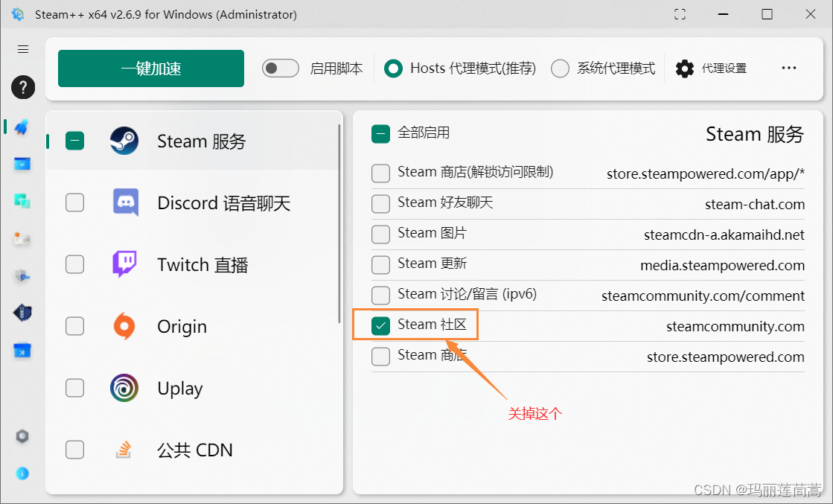This screenshot has height=504, width=833.
Task: Click the Twitch logo icon
Action: tap(124, 264)
